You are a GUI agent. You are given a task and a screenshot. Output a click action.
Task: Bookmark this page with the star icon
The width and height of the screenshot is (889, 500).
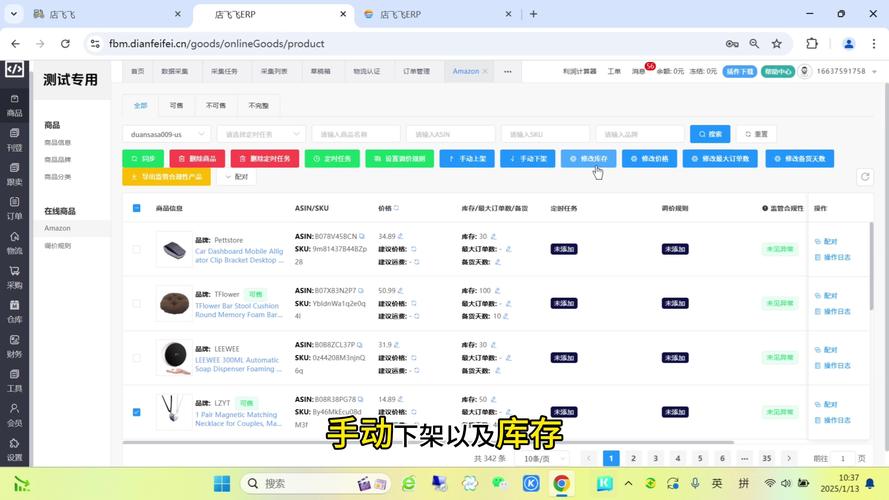(x=777, y=44)
